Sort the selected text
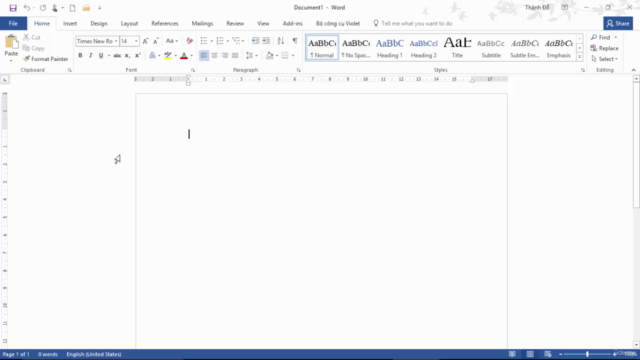640x360 pixels. (280, 41)
